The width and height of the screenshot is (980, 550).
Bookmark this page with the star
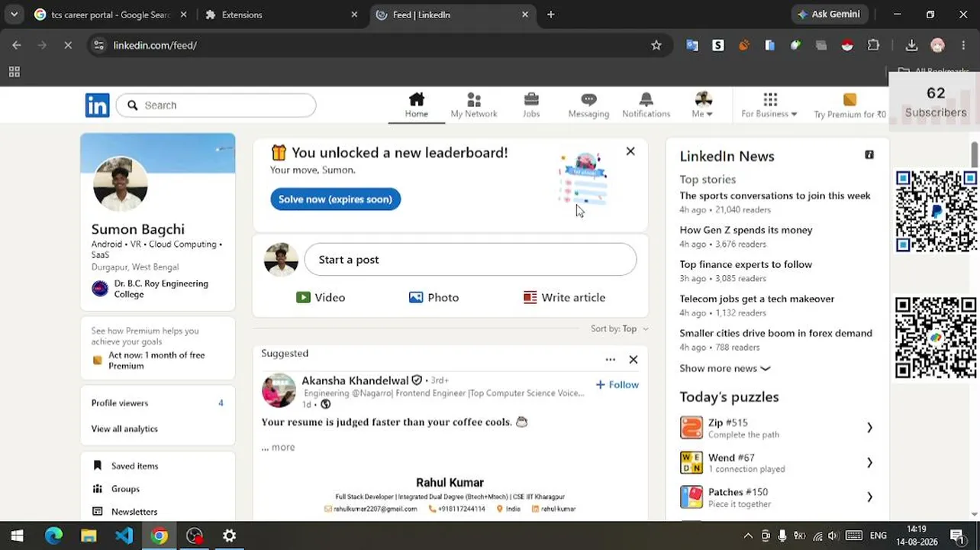[x=656, y=45]
